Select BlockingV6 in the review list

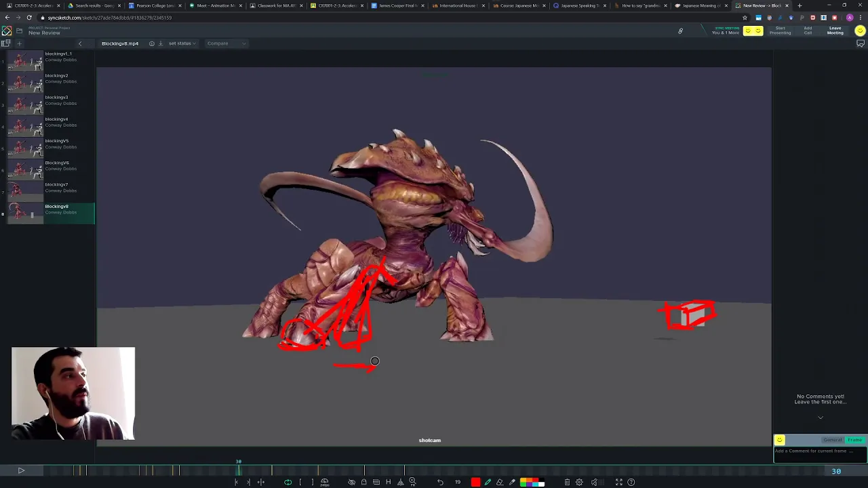click(x=51, y=170)
